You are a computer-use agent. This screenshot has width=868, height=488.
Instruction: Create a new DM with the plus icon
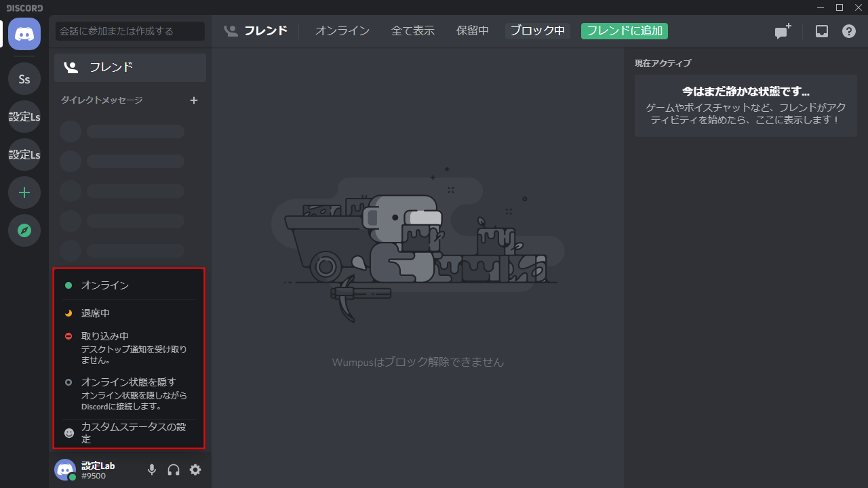pyautogui.click(x=194, y=100)
